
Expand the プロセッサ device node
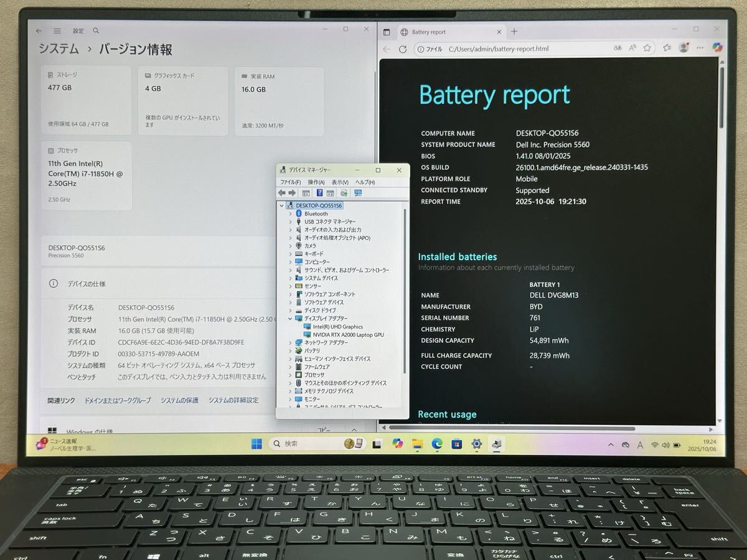click(x=290, y=375)
